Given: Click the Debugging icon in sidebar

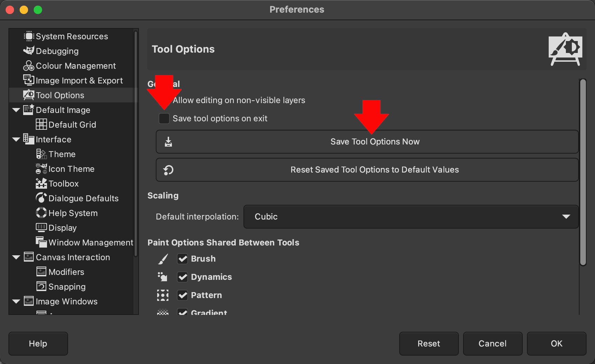Looking at the screenshot, I should click(29, 51).
